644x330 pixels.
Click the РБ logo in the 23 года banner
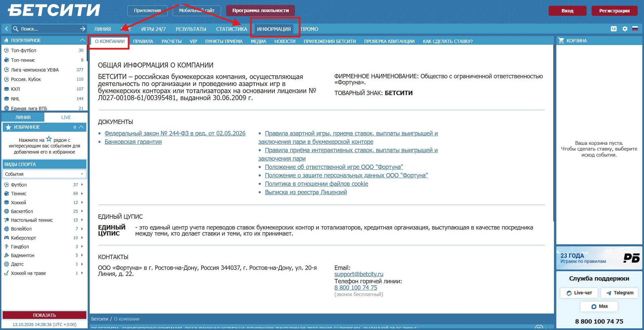tap(631, 258)
